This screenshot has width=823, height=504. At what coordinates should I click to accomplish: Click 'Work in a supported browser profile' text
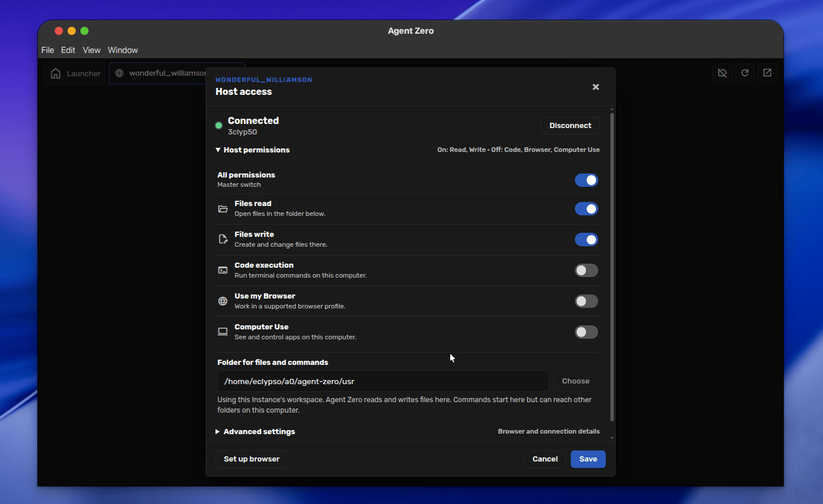[290, 307]
